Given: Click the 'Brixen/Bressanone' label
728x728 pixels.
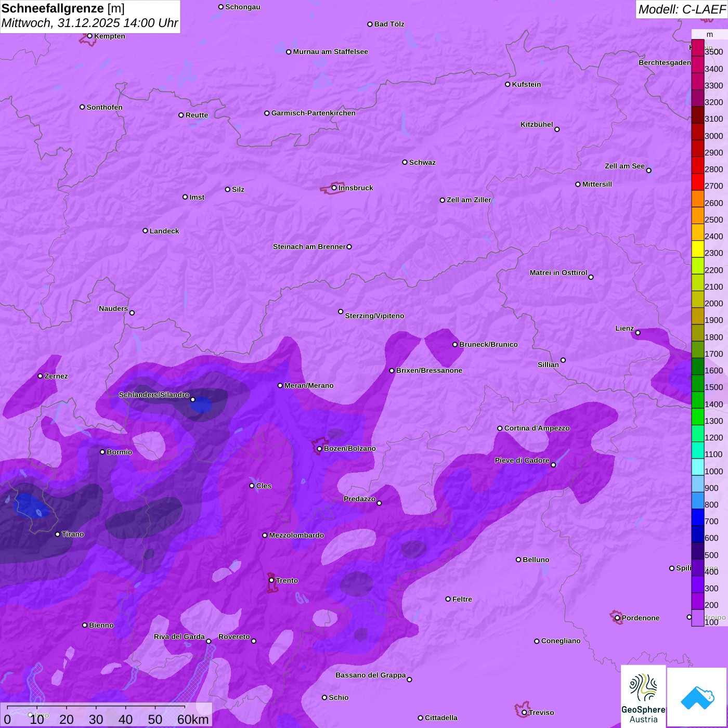Looking at the screenshot, I should 430,370.
